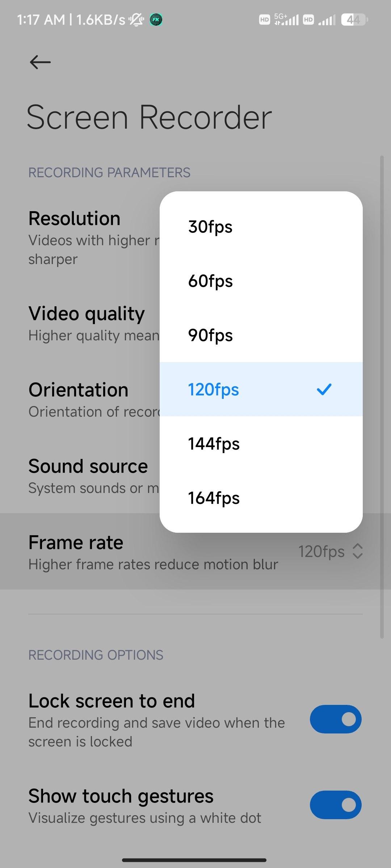
Task: Select 144fps in the popup
Action: [261, 444]
